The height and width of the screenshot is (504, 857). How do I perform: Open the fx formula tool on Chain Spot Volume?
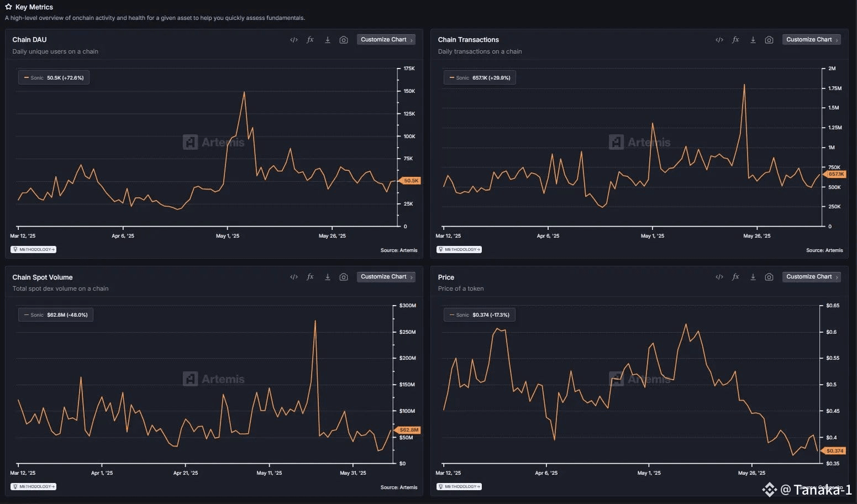(311, 277)
